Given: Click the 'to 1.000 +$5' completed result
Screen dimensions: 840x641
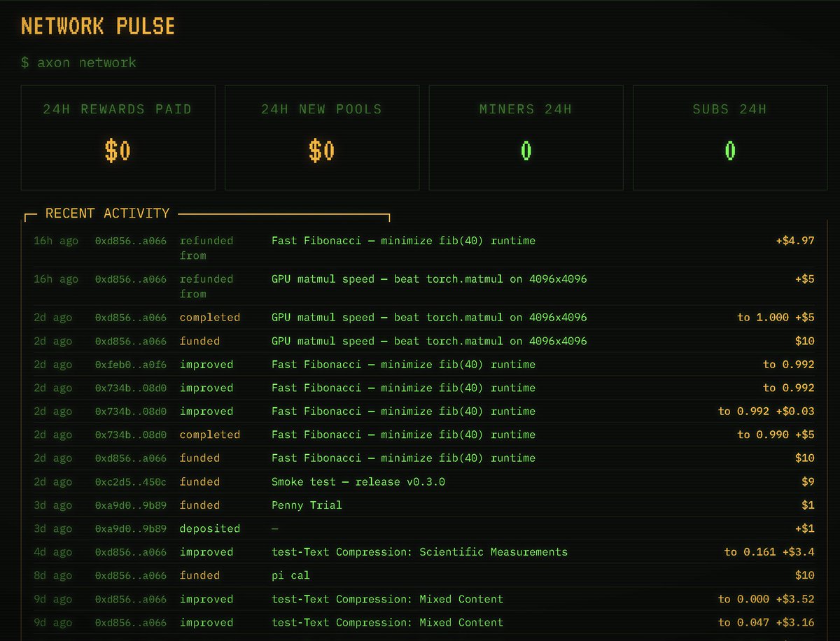Looking at the screenshot, I should tap(776, 318).
